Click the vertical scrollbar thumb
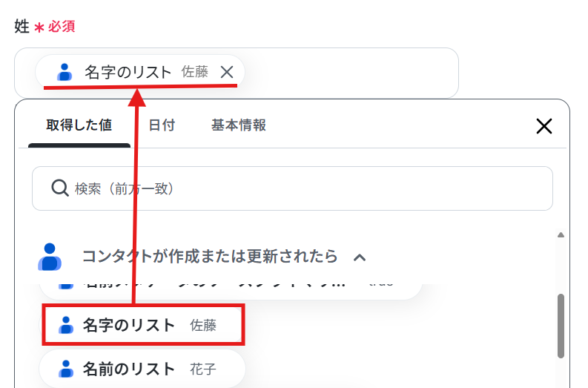The height and width of the screenshot is (388, 588). coord(561,326)
